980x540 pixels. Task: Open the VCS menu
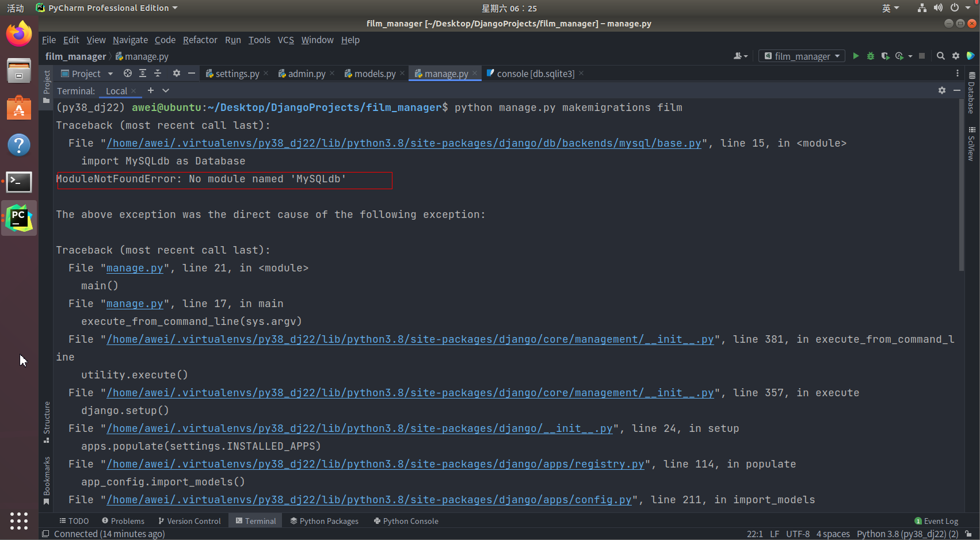point(286,40)
